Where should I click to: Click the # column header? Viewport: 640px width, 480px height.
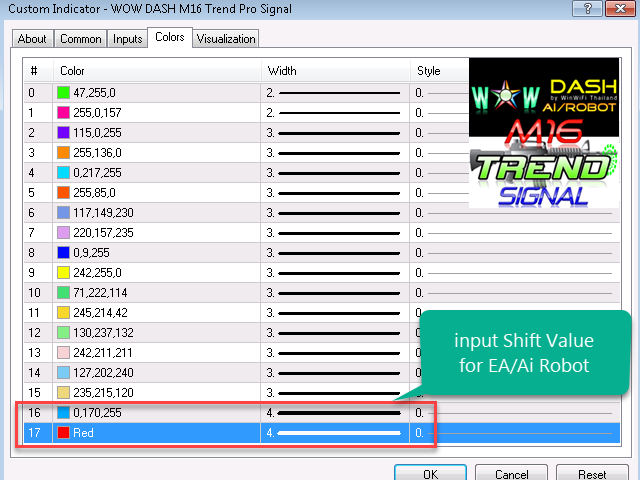point(38,71)
